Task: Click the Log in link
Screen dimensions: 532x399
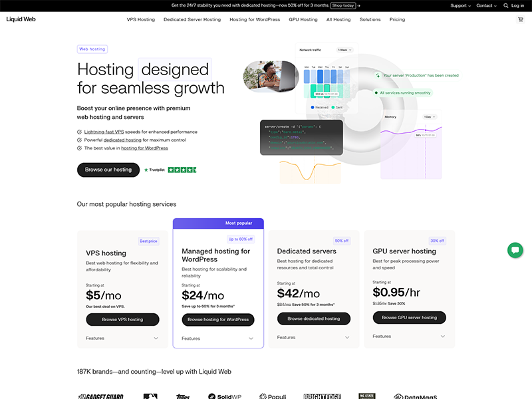Action: [517, 5]
